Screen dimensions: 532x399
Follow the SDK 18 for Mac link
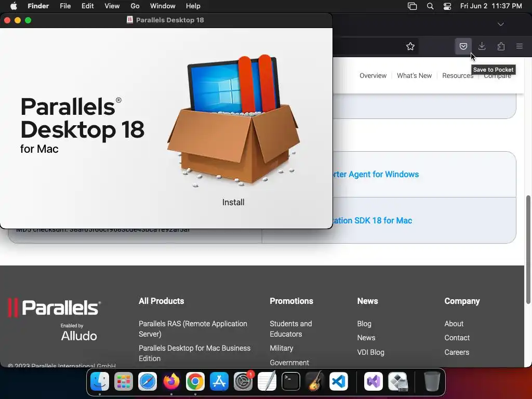373,220
